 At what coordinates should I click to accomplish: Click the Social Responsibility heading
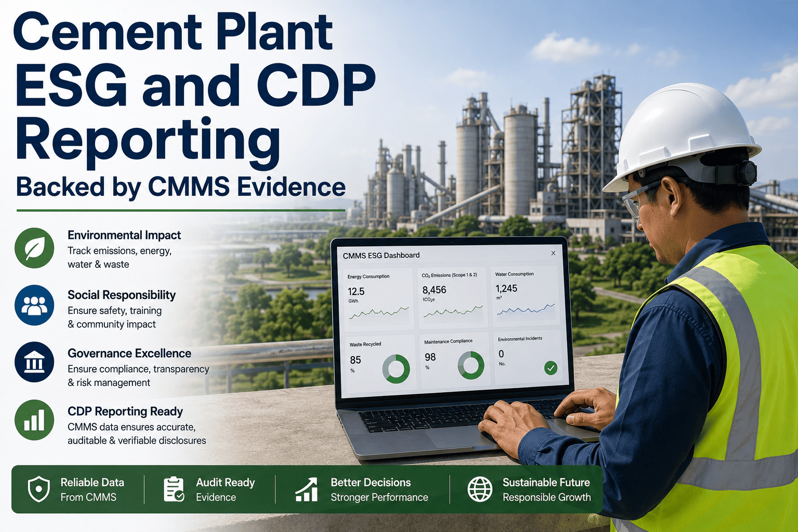coord(122,295)
